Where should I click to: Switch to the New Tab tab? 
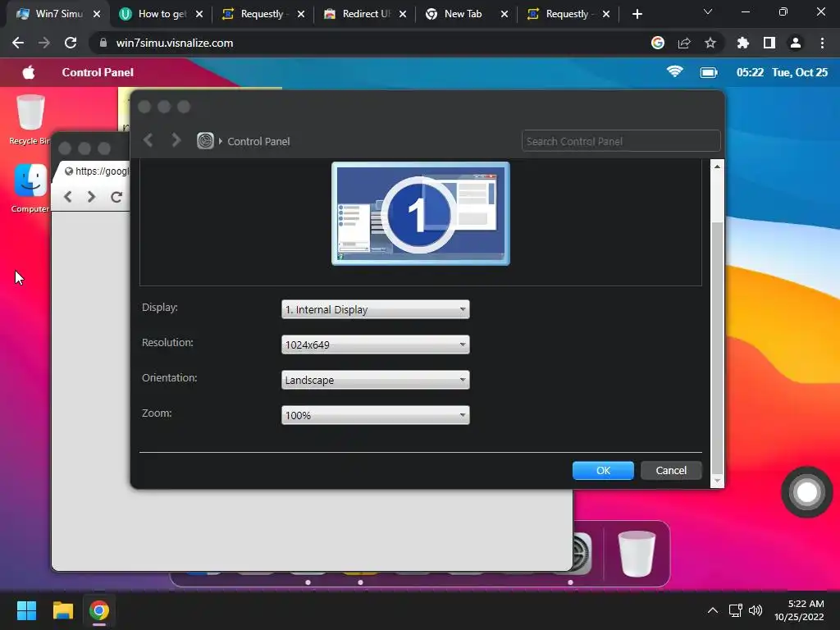pos(466,15)
